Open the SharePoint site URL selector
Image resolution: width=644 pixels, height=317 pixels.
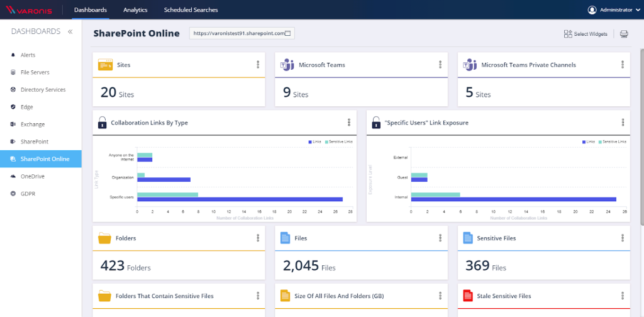pos(242,34)
